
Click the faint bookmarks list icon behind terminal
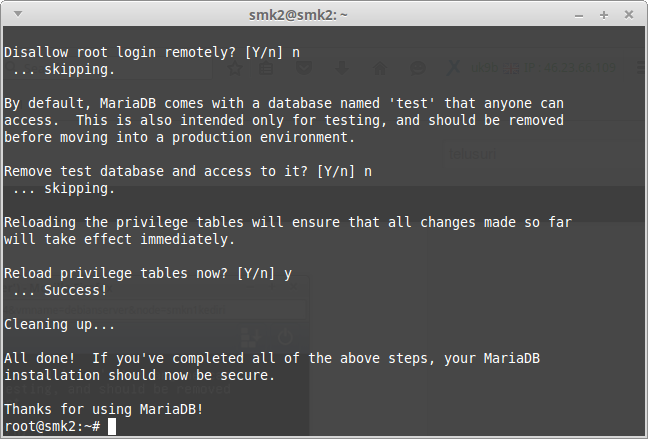click(x=266, y=68)
